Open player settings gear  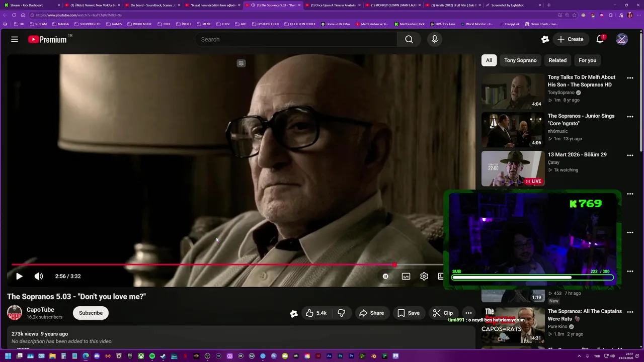[424, 276]
